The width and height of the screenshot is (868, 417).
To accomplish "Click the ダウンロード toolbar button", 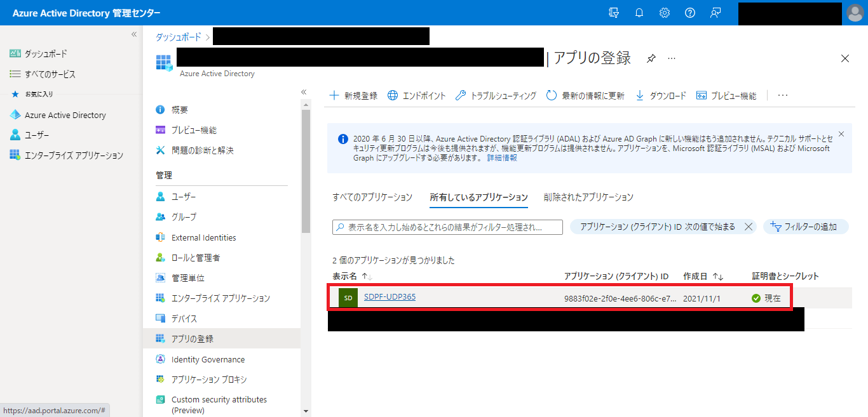I will 661,96.
